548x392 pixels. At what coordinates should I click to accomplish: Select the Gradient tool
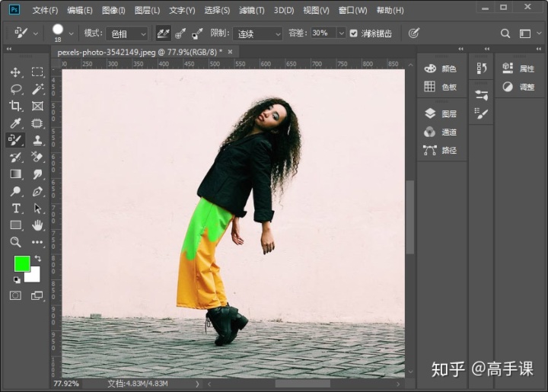click(16, 174)
